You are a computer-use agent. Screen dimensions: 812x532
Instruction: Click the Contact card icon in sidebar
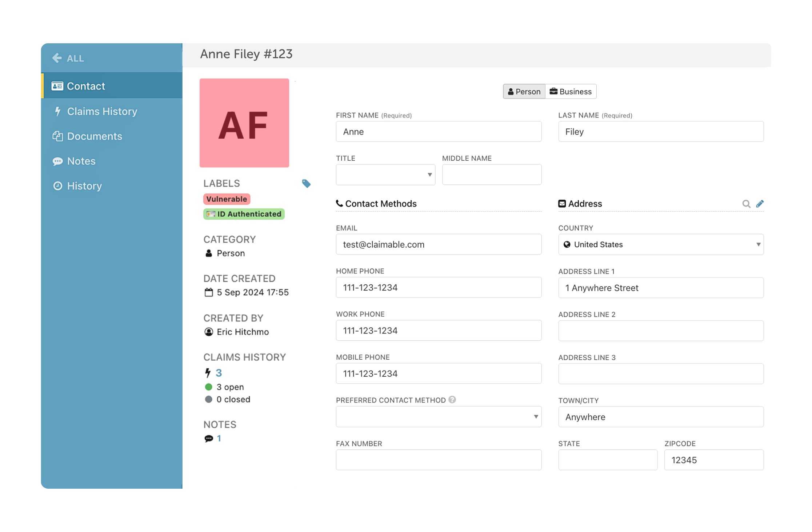click(x=57, y=86)
